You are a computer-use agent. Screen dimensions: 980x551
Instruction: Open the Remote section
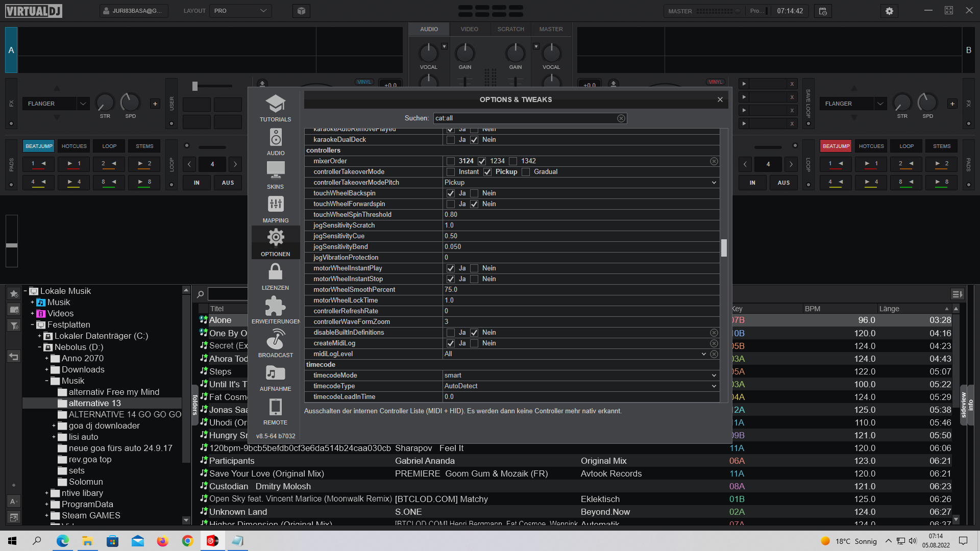pyautogui.click(x=275, y=411)
